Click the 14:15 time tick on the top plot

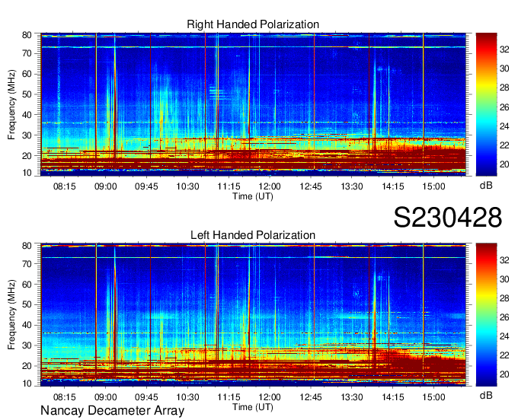[x=393, y=186]
